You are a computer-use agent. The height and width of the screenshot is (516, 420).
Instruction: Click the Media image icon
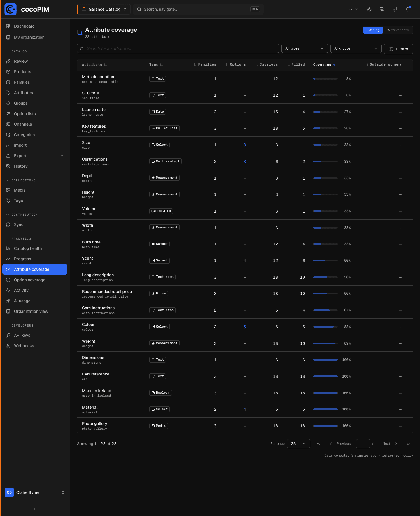click(8, 190)
